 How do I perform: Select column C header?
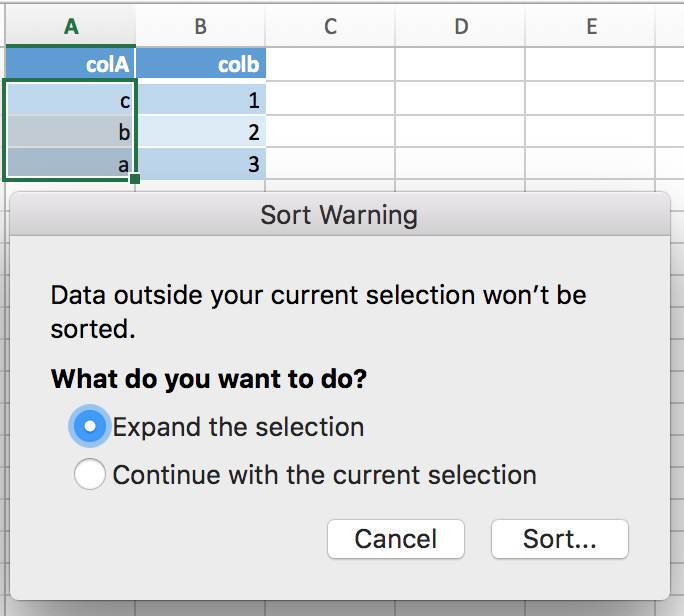tap(330, 27)
